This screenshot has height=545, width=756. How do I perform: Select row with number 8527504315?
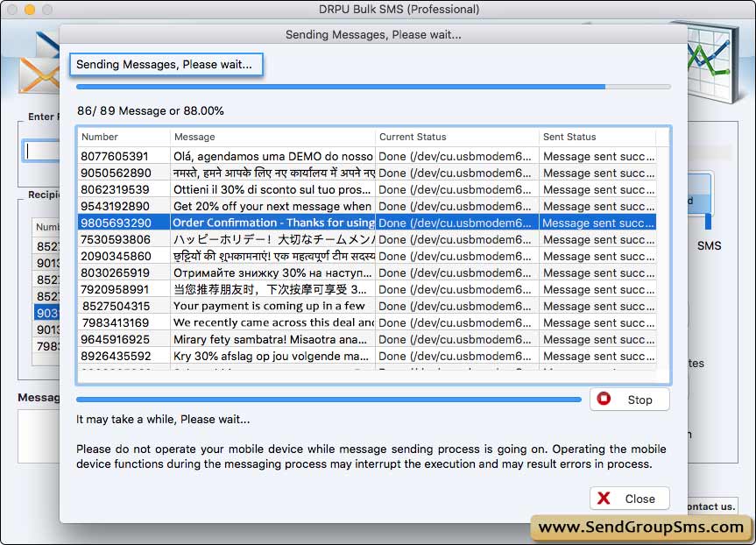(367, 306)
